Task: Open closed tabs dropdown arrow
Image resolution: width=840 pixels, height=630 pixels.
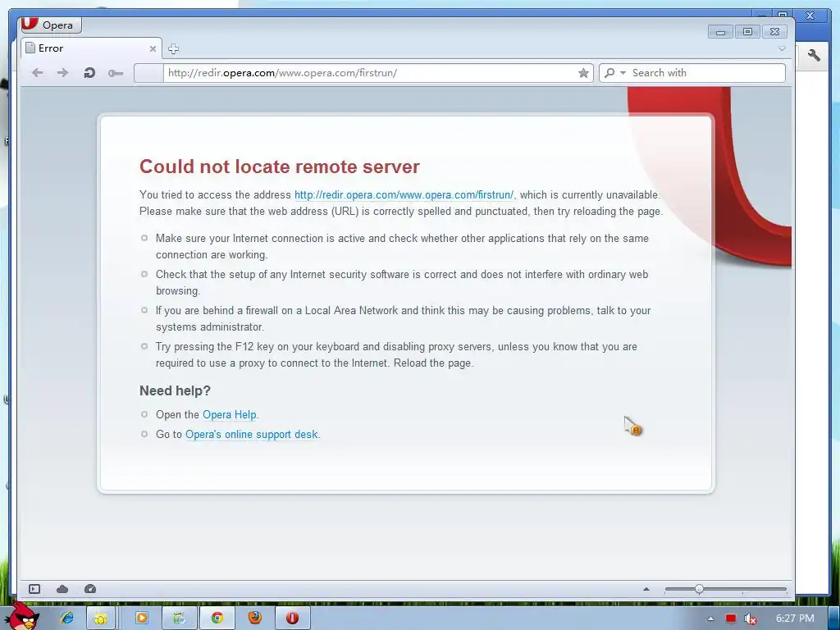Action: 782,48
